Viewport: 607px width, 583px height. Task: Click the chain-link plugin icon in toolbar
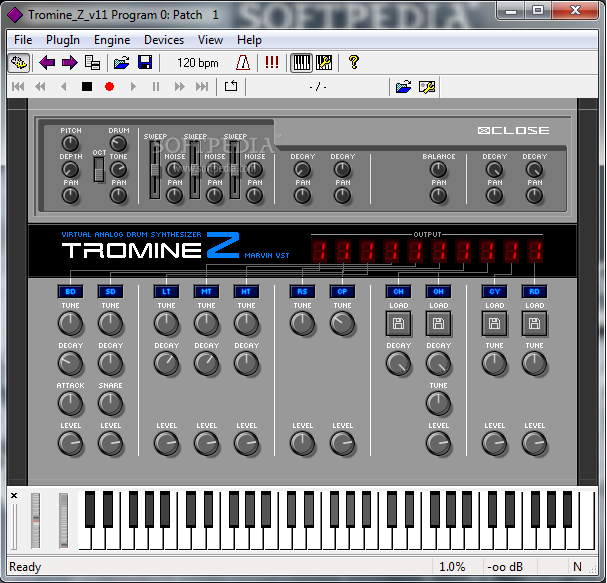pyautogui.click(x=19, y=62)
